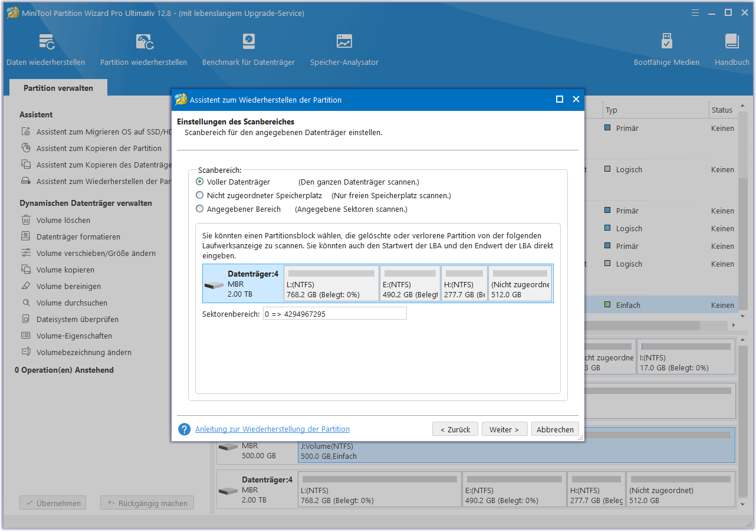The height and width of the screenshot is (532, 756).
Task: Open Speicher-Analysator
Action: pos(344,50)
